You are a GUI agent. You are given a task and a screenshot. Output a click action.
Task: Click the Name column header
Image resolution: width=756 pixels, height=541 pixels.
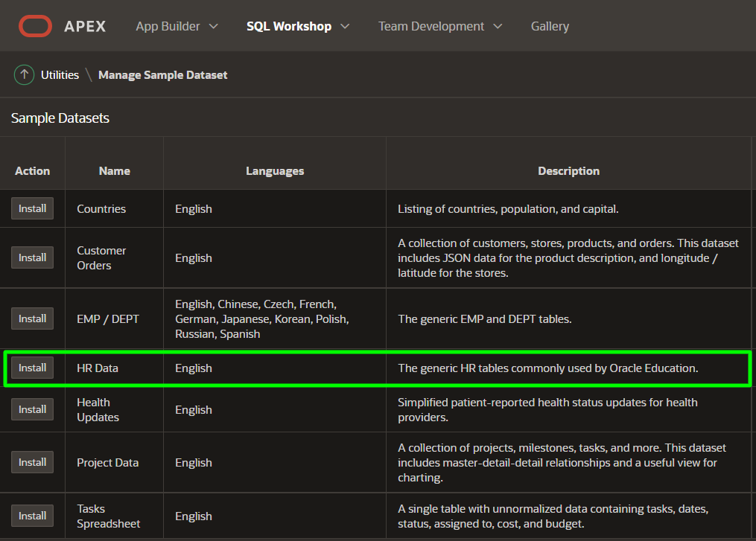(114, 171)
